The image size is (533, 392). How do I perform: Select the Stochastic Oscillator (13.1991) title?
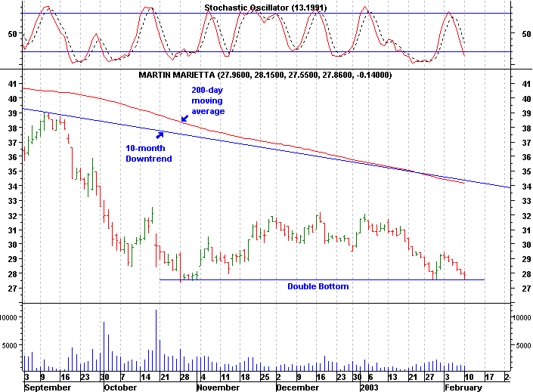pos(265,8)
